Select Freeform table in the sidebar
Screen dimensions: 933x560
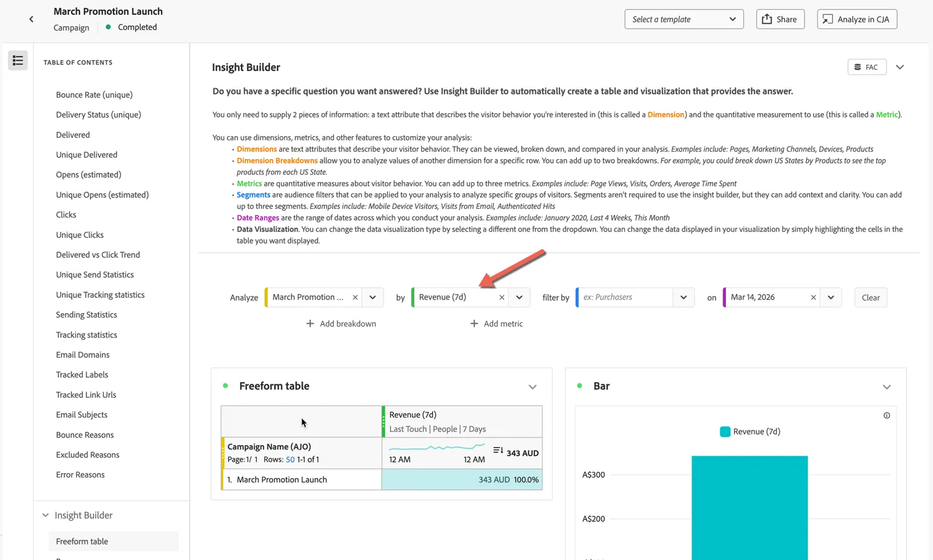point(114,541)
